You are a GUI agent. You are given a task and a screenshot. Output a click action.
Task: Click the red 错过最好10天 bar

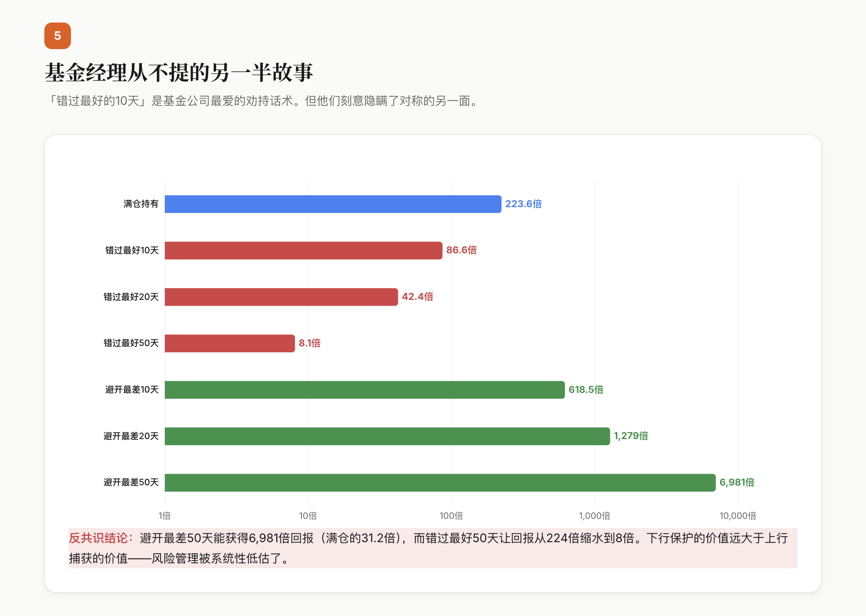(303, 250)
